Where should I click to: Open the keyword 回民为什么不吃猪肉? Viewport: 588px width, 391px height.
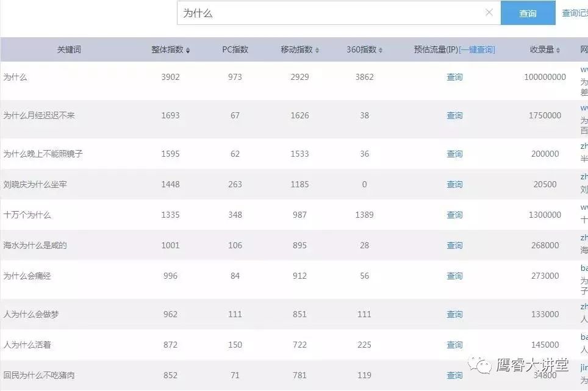click(x=40, y=375)
